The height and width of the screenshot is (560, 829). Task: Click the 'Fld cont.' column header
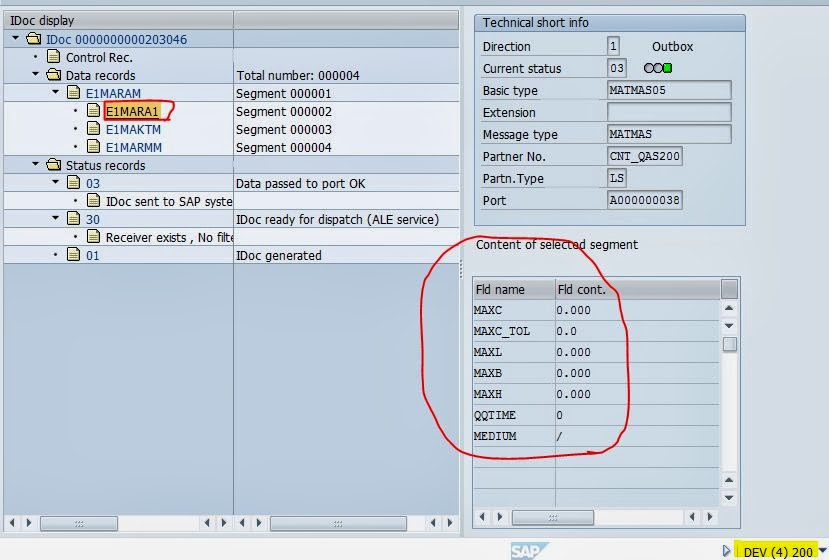click(638, 289)
